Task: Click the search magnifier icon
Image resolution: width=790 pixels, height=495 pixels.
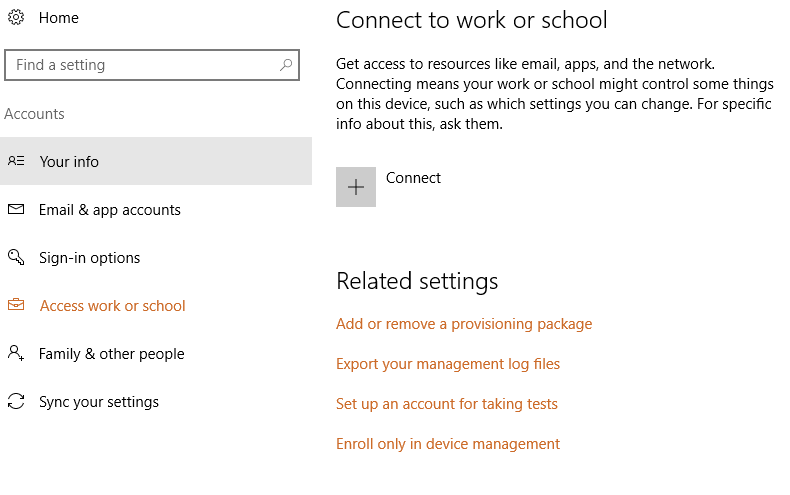Action: pos(286,65)
